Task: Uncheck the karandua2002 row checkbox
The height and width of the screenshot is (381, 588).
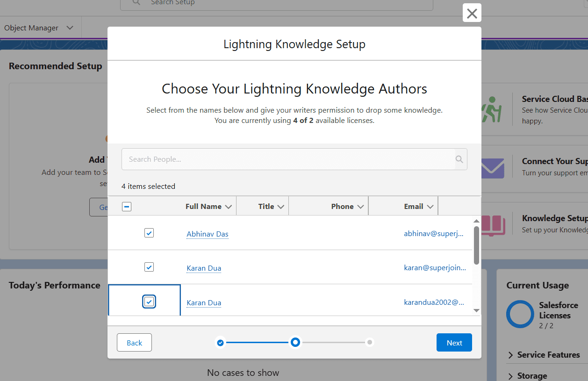Action: (149, 302)
